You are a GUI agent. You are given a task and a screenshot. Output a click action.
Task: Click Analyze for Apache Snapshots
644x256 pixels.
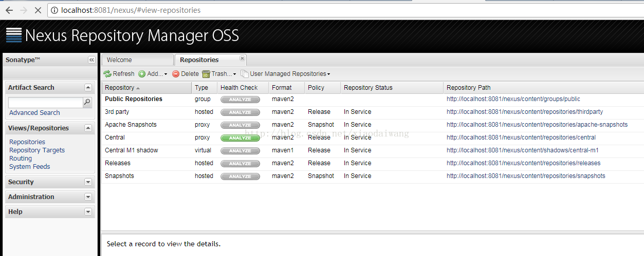click(x=240, y=125)
